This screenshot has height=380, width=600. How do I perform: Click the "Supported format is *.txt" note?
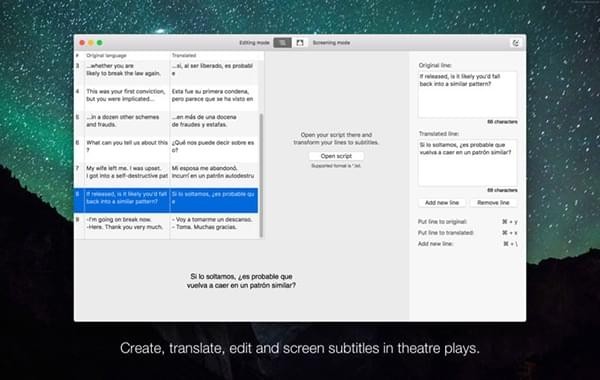click(x=336, y=166)
